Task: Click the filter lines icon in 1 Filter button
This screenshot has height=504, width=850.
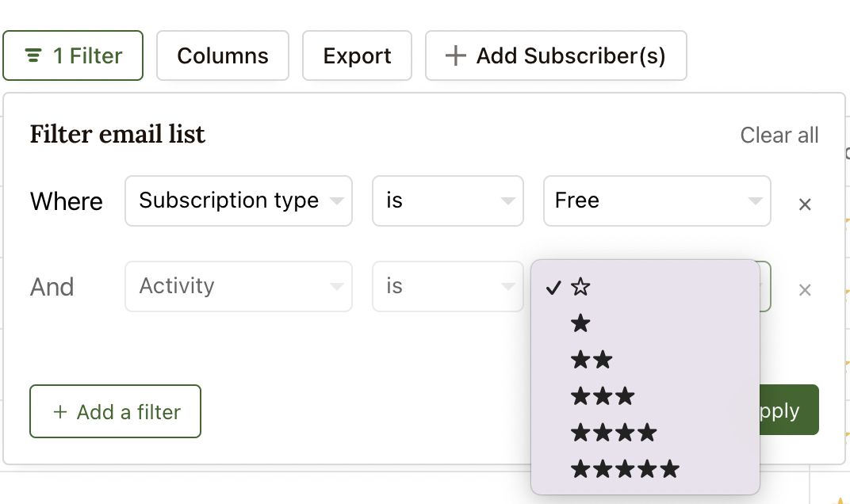Action: click(x=33, y=55)
